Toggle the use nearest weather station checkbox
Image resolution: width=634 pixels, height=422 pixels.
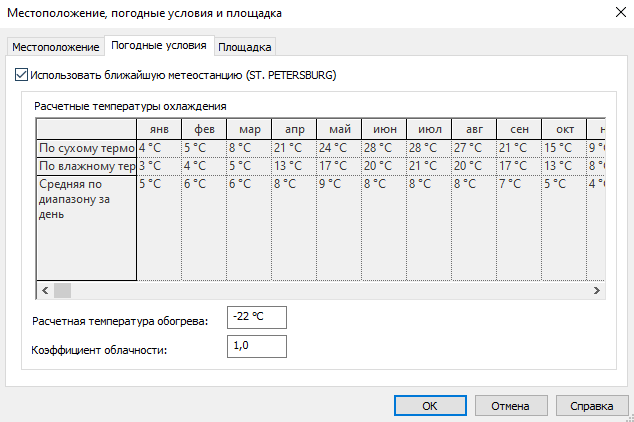pyautogui.click(x=23, y=75)
